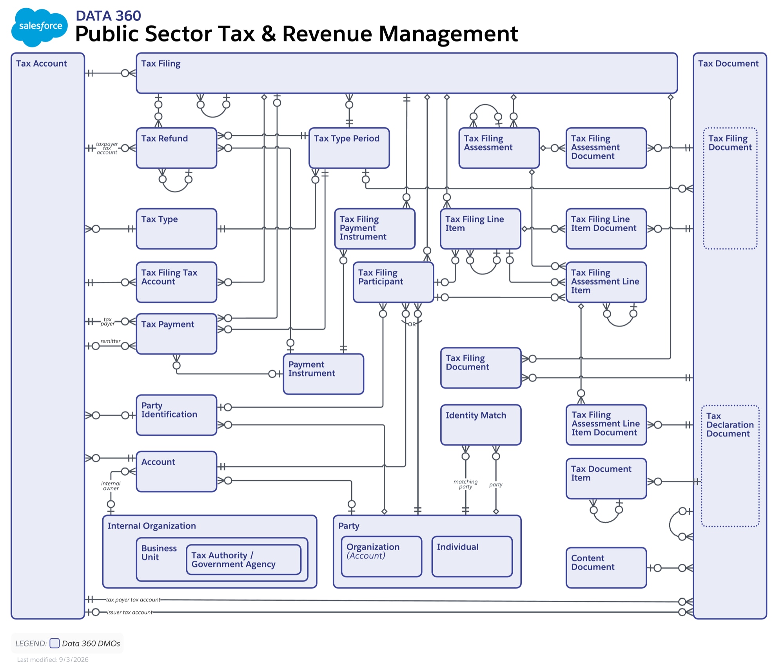Click the 'matching party' relationship label
784x672 pixels.
(x=465, y=484)
